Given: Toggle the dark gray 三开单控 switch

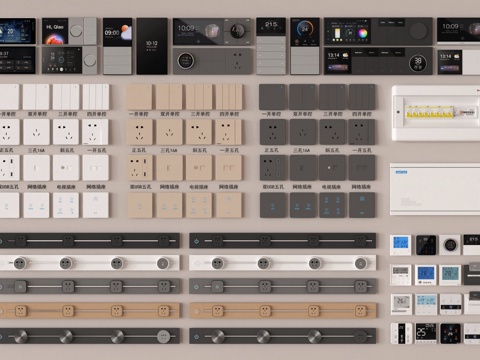Looking at the screenshot, I should click(x=332, y=97).
